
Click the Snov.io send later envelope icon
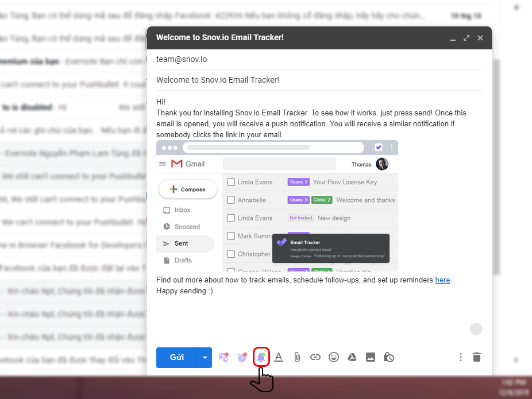(223, 357)
